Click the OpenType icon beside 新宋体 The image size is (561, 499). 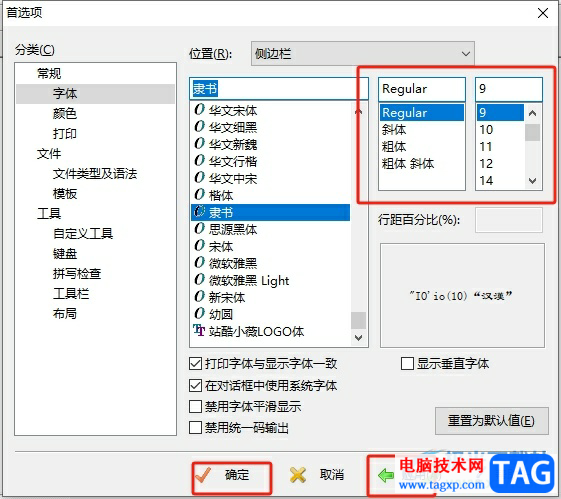tap(199, 297)
